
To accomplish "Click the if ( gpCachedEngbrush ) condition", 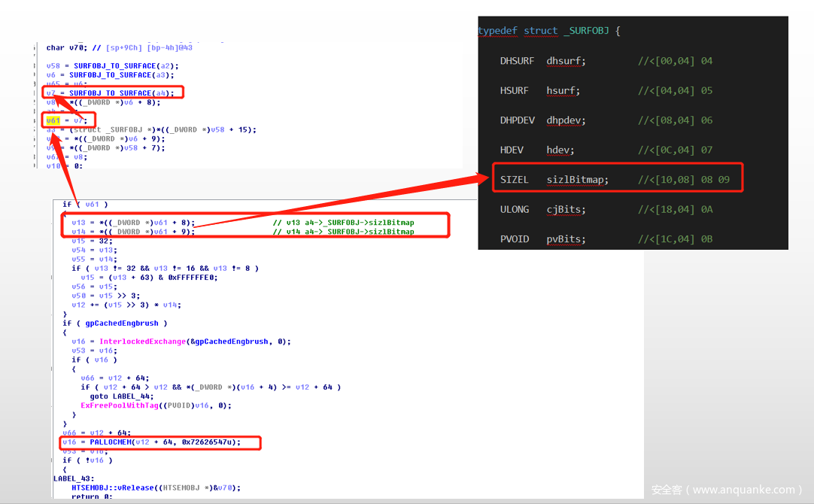I will tap(115, 323).
